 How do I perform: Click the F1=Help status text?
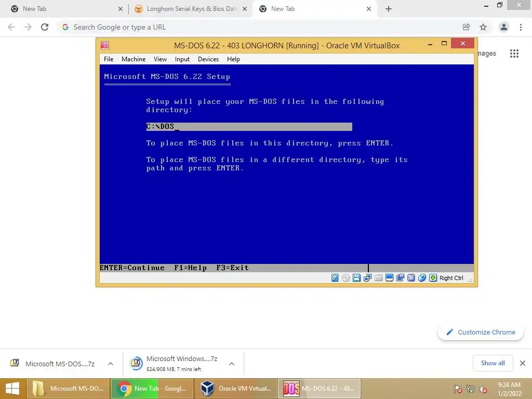[x=190, y=268]
